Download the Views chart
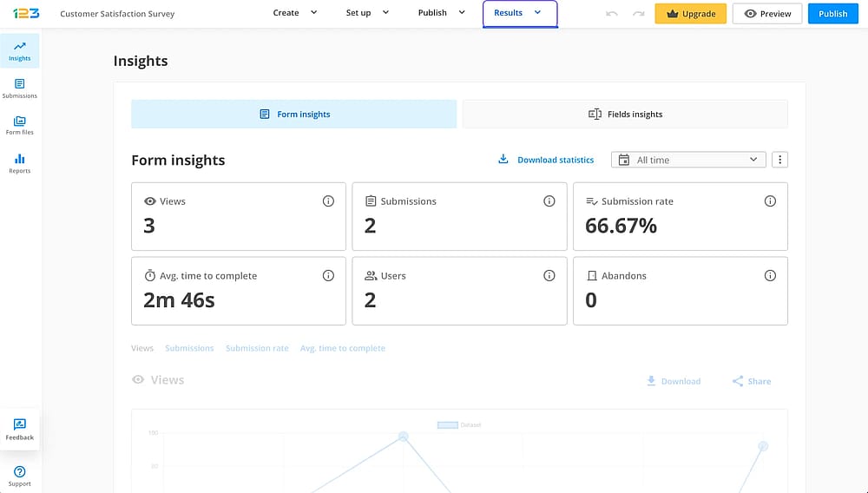The image size is (868, 493). [674, 381]
